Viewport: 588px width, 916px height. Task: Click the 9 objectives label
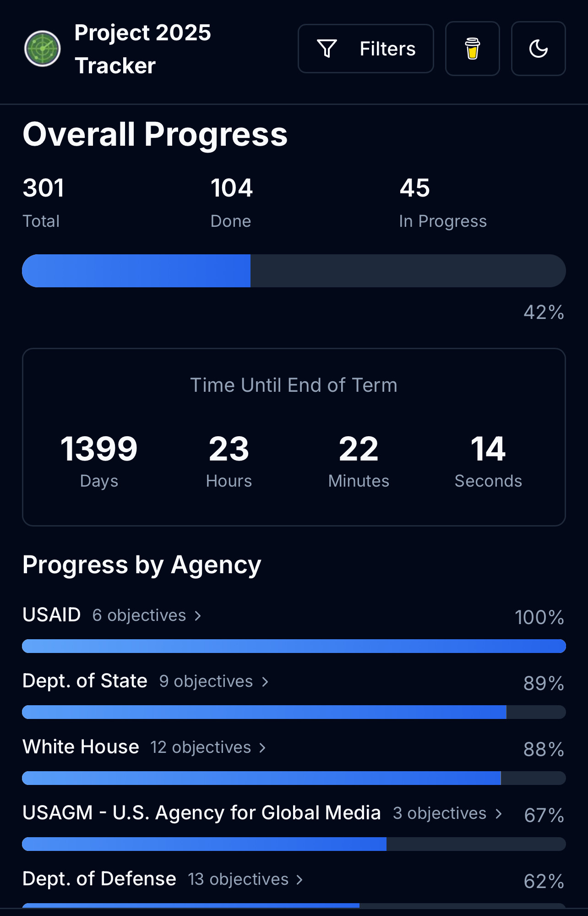pos(206,681)
